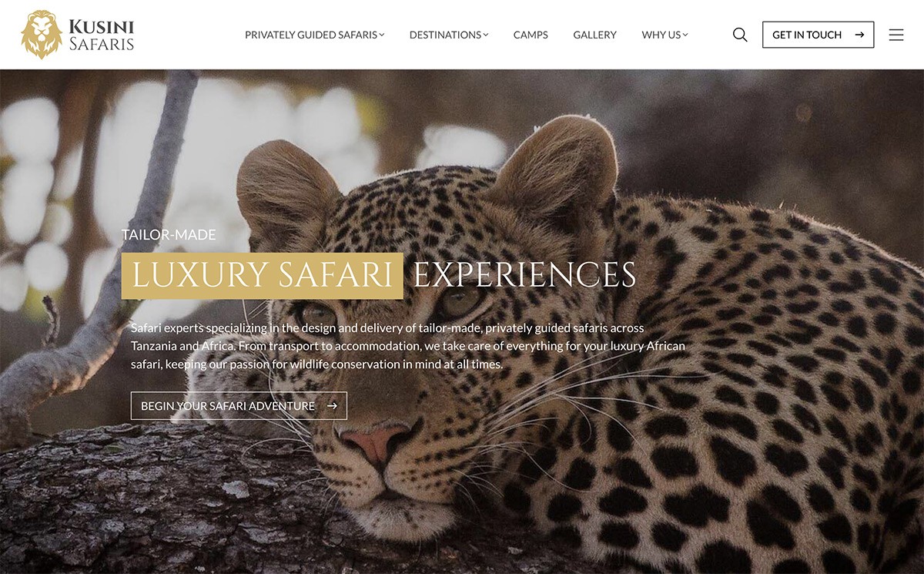
Task: Open the Privately Guided Safaris menu label
Action: [311, 35]
